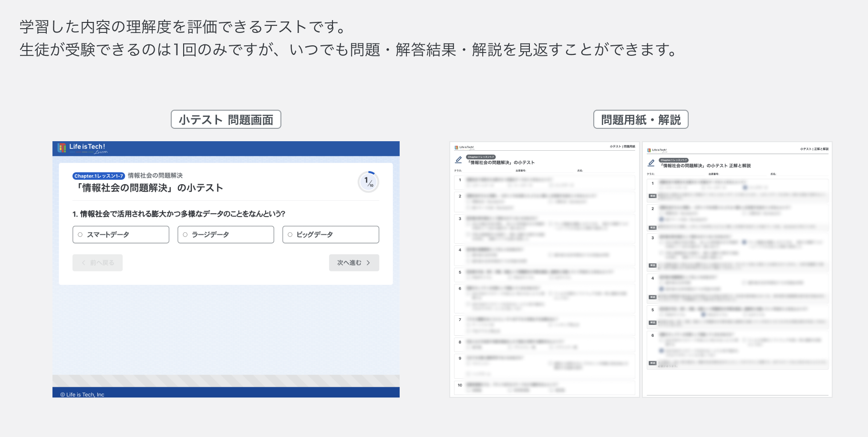Select the ラージデータ answer option
The image size is (868, 437).
click(x=226, y=235)
